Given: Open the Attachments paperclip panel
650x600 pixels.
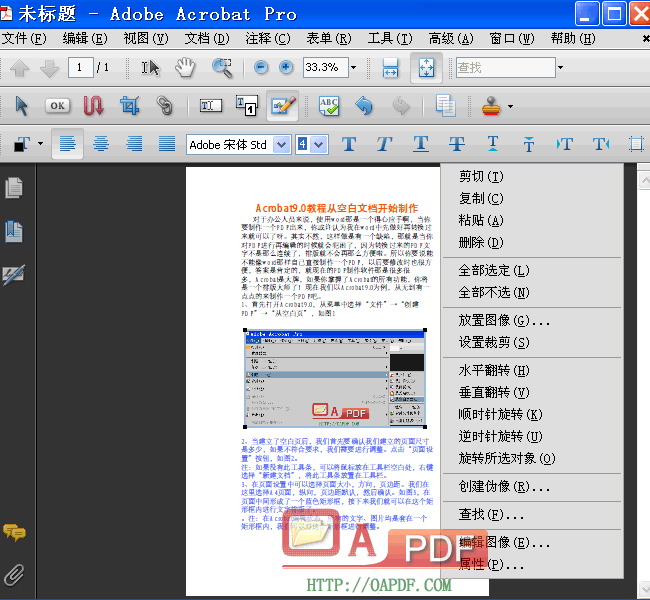Looking at the screenshot, I should 14,575.
